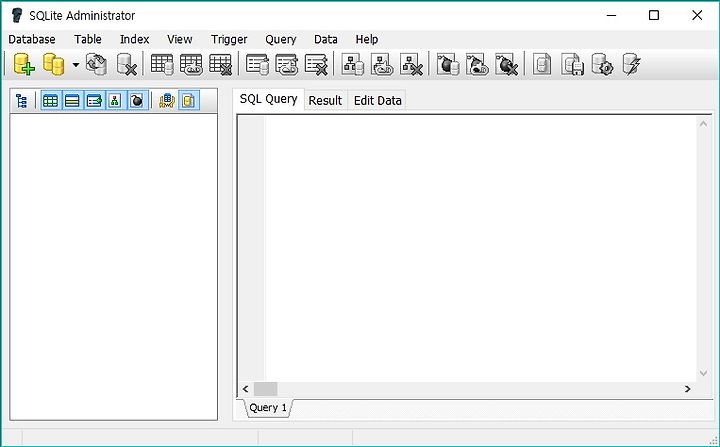Click the create new database icon
720x447 pixels.
(24, 64)
